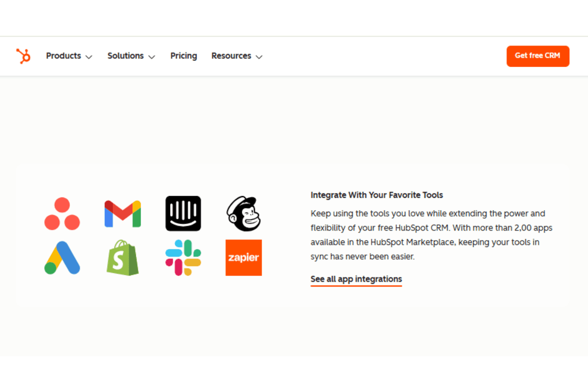Select the Google Ads logo
Viewport: 588px width, 392px height.
click(x=62, y=258)
